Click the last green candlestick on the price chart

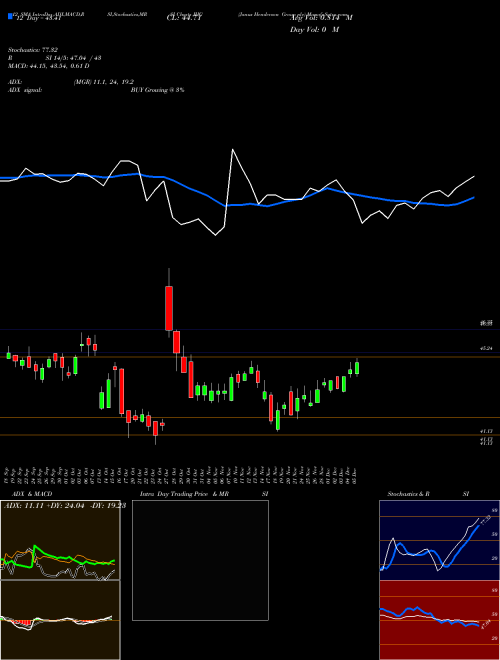click(357, 368)
